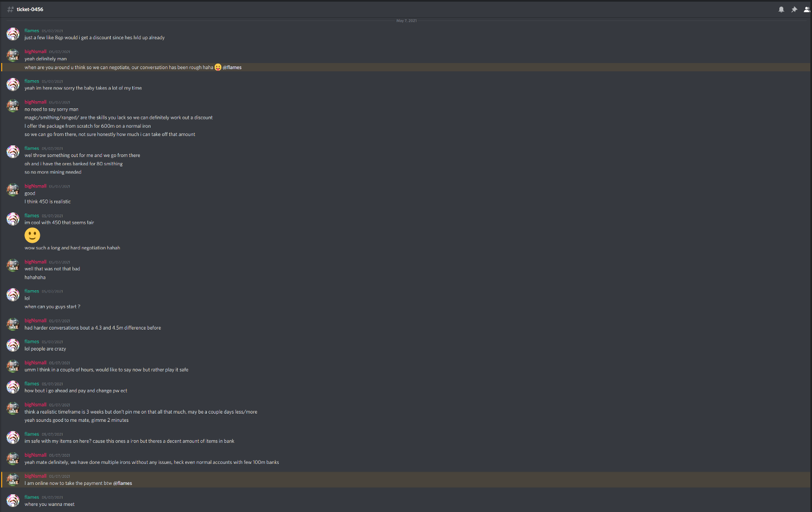Screen dimensions: 812x512
Task: Click the grinning emoji after 'rough haha'
Action: point(218,67)
